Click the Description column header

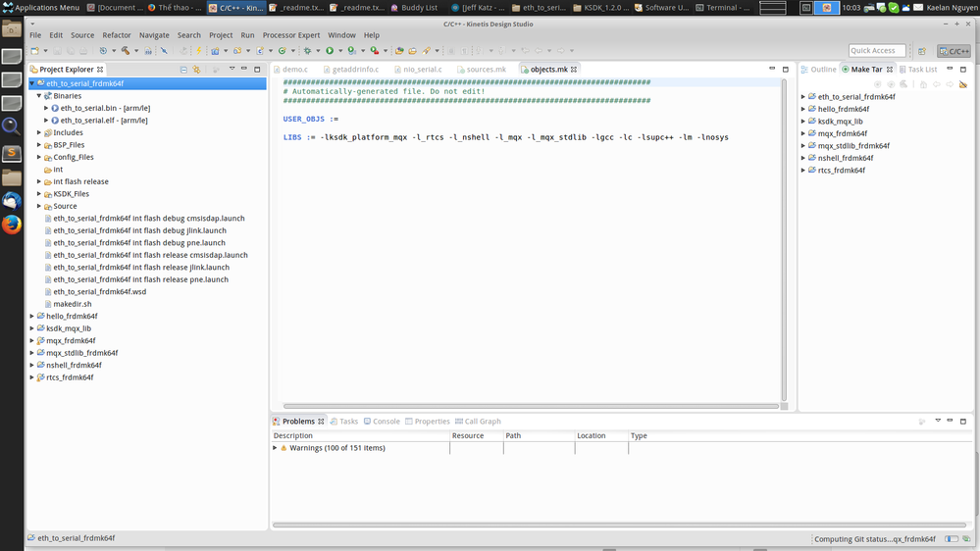[x=361, y=435]
